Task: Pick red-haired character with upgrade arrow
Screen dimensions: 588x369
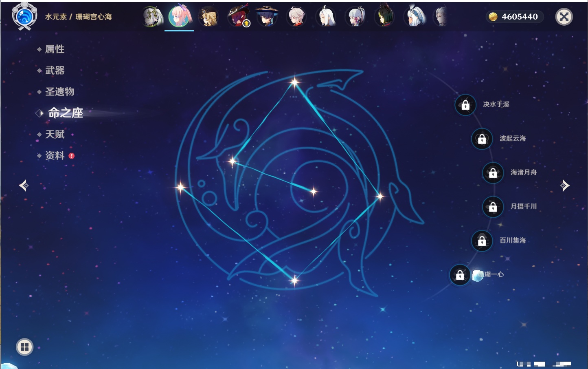Action: [x=238, y=17]
